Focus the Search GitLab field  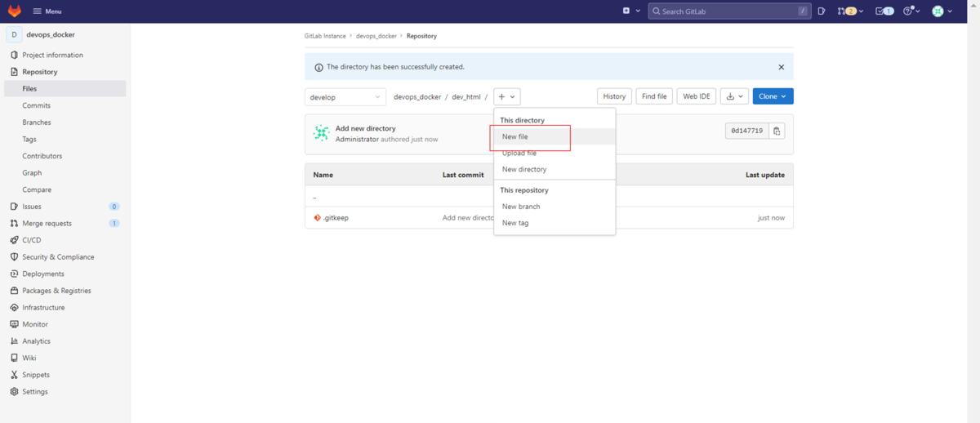(x=729, y=11)
